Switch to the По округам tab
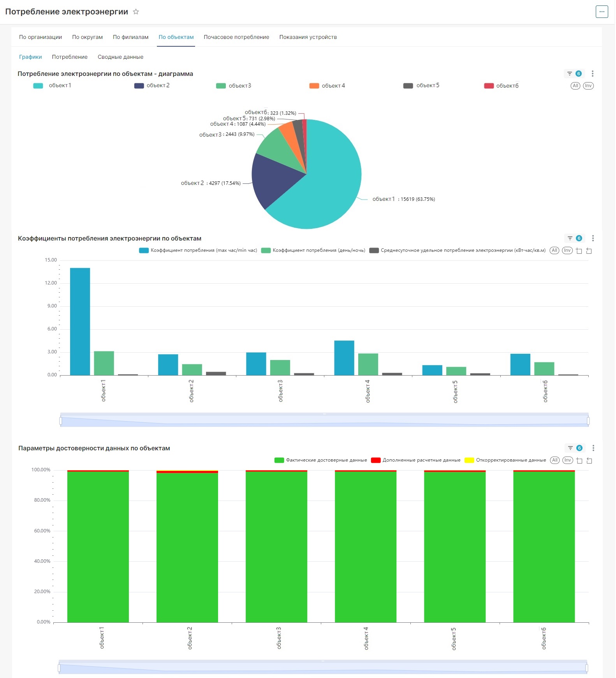This screenshot has height=678, width=616. click(87, 37)
